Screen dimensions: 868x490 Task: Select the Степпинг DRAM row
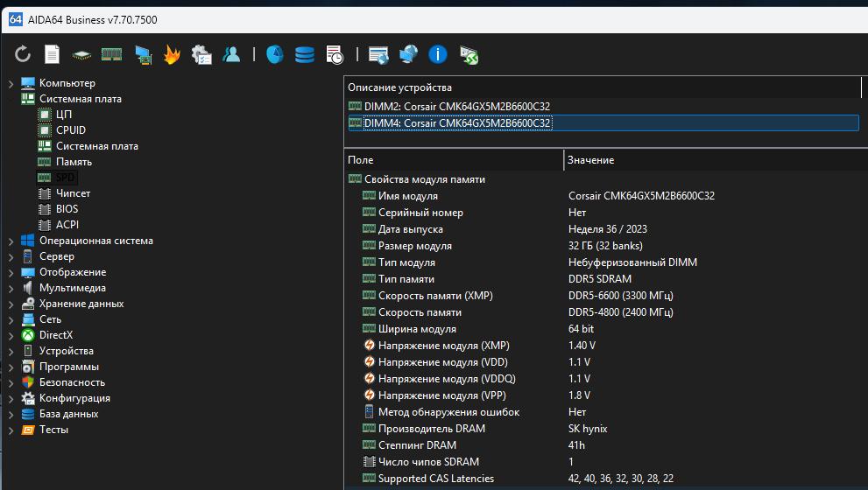point(606,445)
